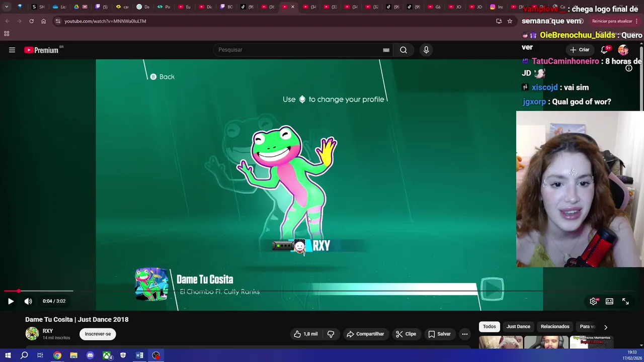
Task: Open Windows Security shield on taskbar
Action: pos(123,355)
